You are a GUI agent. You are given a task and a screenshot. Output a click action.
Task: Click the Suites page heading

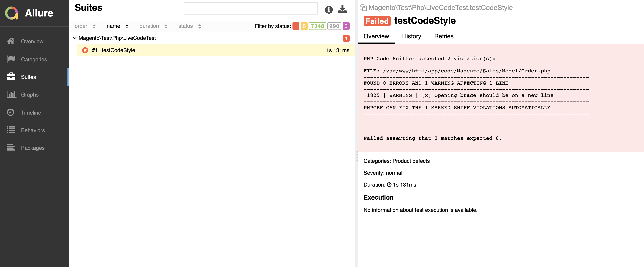(88, 7)
